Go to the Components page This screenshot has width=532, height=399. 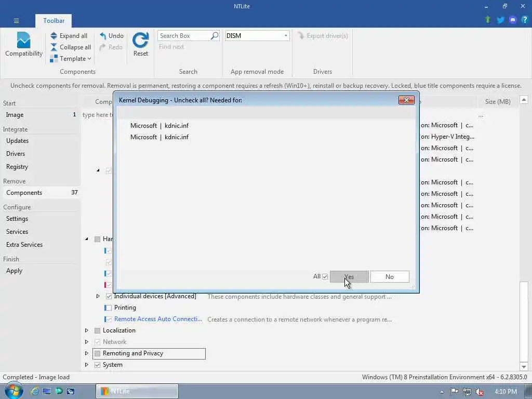pos(41,192)
